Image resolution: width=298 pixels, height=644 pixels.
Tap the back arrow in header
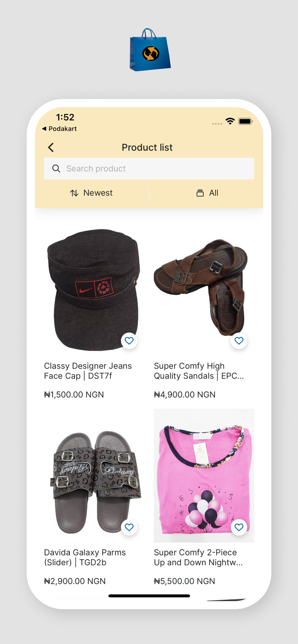click(51, 147)
